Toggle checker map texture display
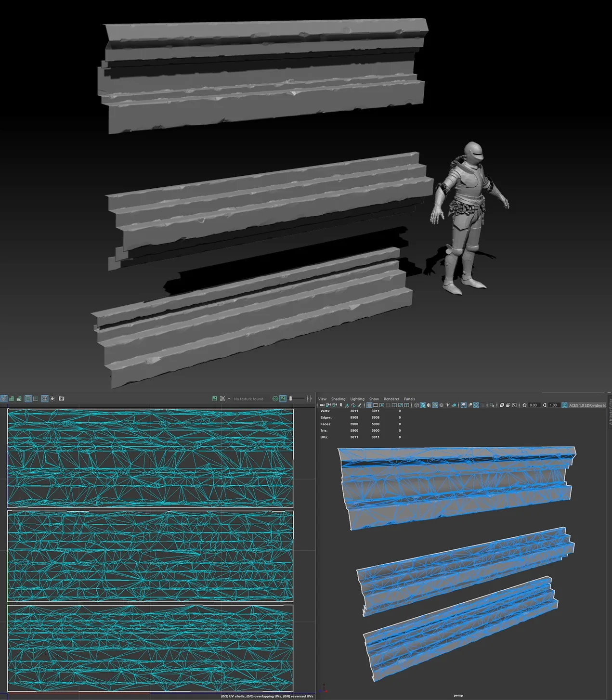 (x=222, y=399)
